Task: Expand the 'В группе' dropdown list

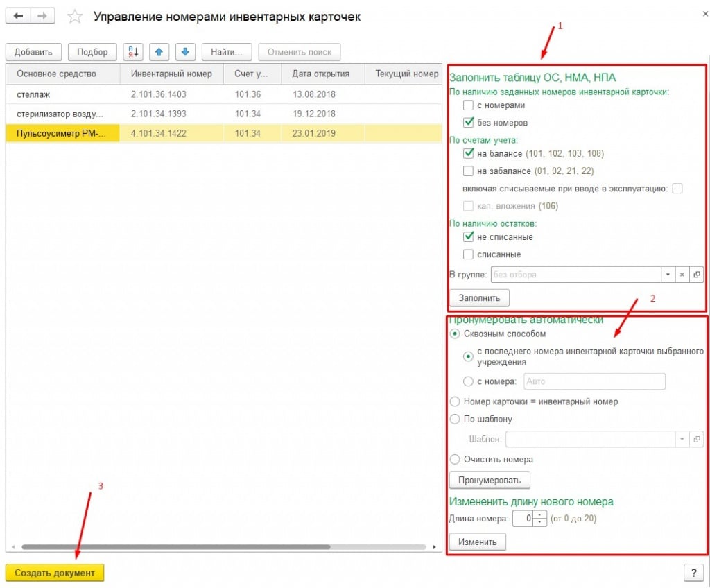Action: click(x=667, y=275)
